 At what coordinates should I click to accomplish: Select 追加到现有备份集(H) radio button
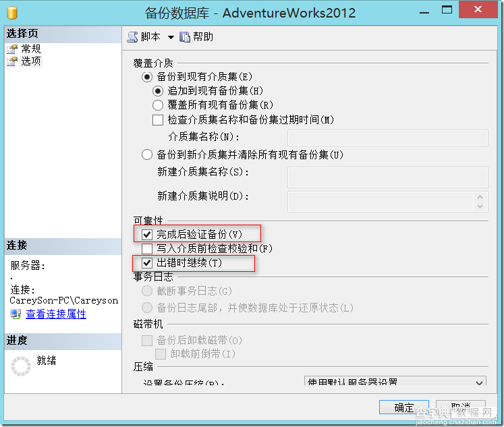point(158,91)
